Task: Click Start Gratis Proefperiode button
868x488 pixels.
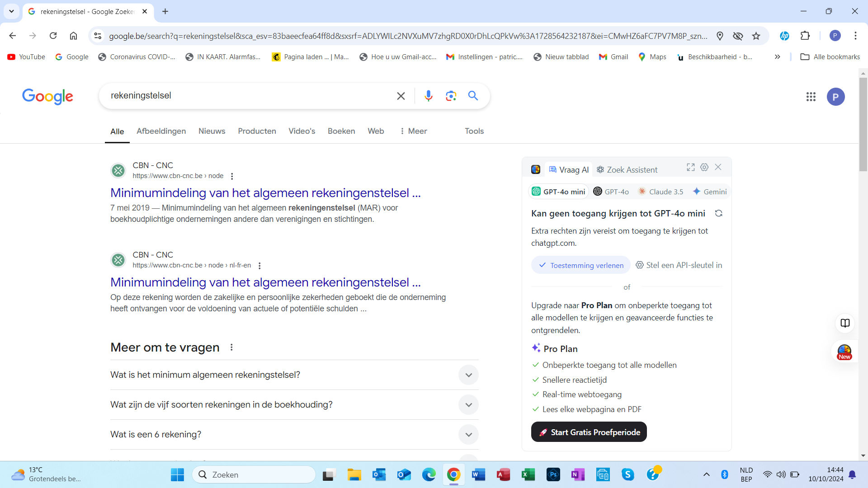Action: coord(589,432)
